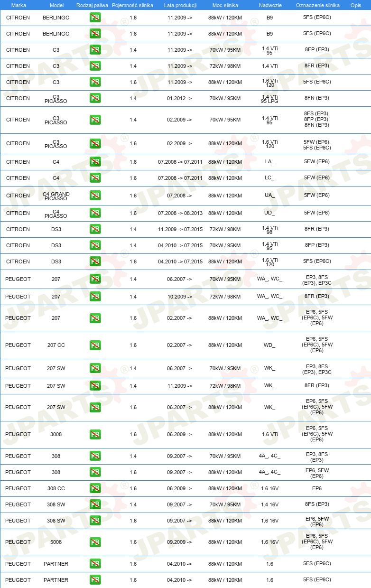Image resolution: width=371 pixels, height=588 pixels.
Task: Click the fuel icon in the Peugeot 3008 row
Action: coord(95,434)
